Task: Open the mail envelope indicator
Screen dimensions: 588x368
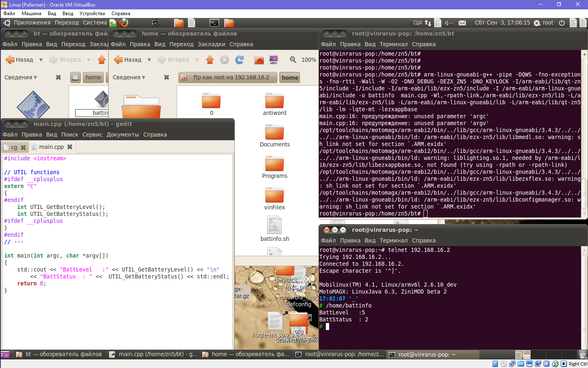Action: [x=462, y=23]
